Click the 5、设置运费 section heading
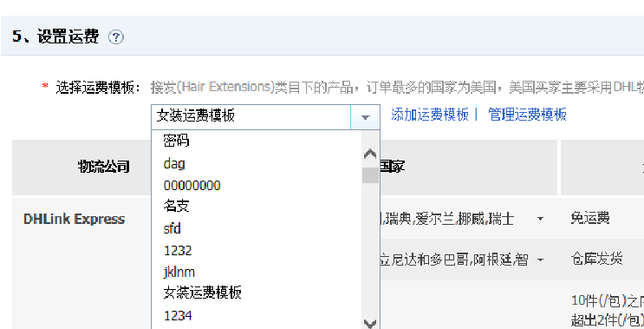The width and height of the screenshot is (644, 329). click(x=55, y=36)
